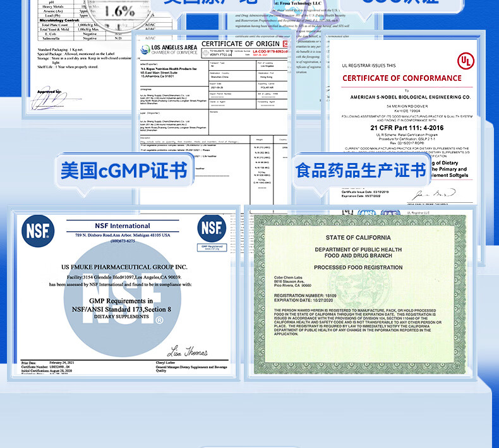Click the right NSF logo with GMP Registered

pyautogui.click(x=212, y=233)
